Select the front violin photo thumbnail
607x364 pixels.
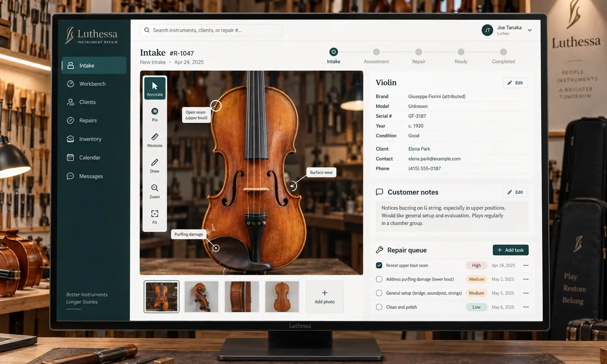(161, 297)
